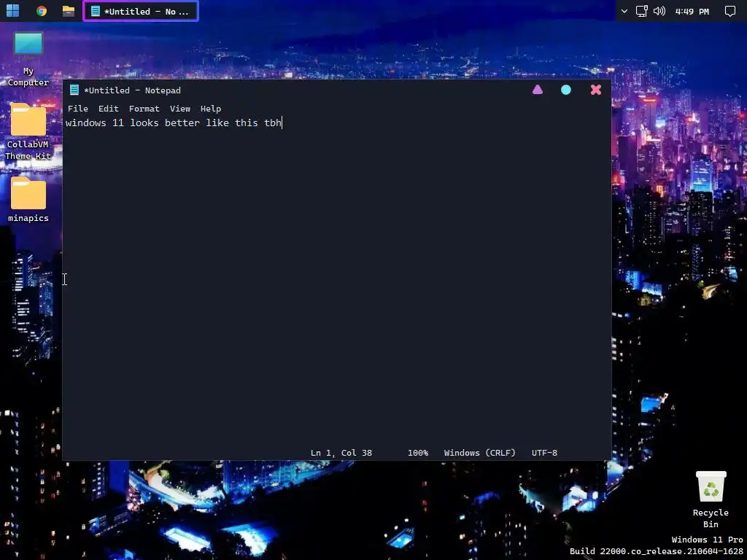Open File Explorer from the taskbar
The height and width of the screenshot is (560, 747).
coord(69,11)
